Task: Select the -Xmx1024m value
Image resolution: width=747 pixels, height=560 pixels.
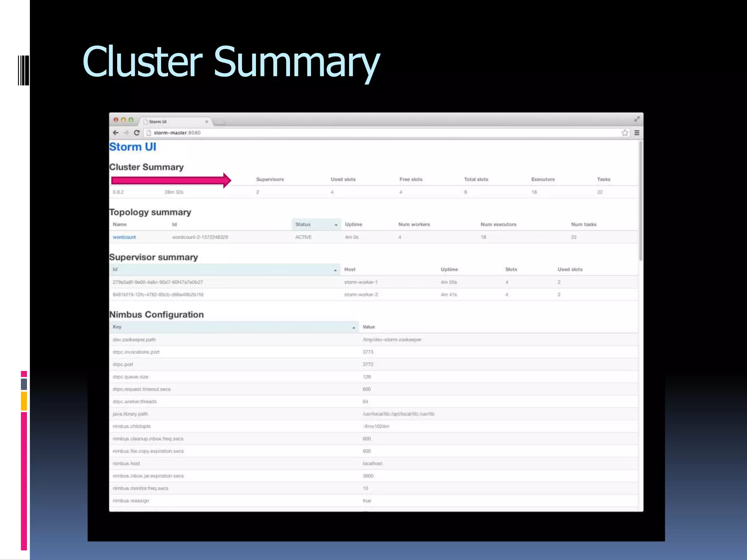Action: [x=376, y=427]
